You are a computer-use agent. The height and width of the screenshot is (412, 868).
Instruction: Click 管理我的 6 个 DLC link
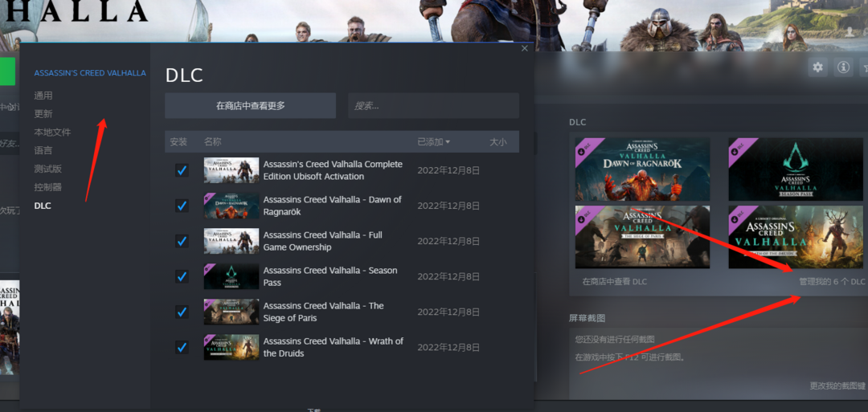point(832,282)
